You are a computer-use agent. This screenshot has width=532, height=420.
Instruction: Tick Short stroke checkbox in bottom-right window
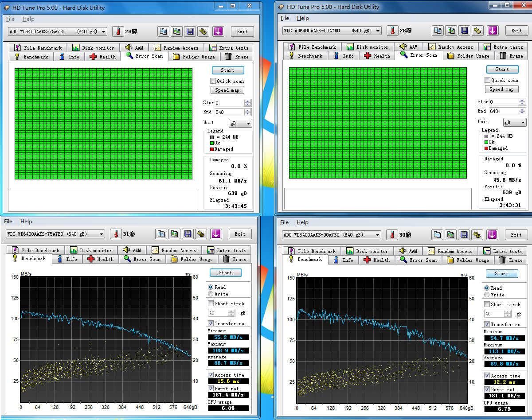pyautogui.click(x=487, y=304)
